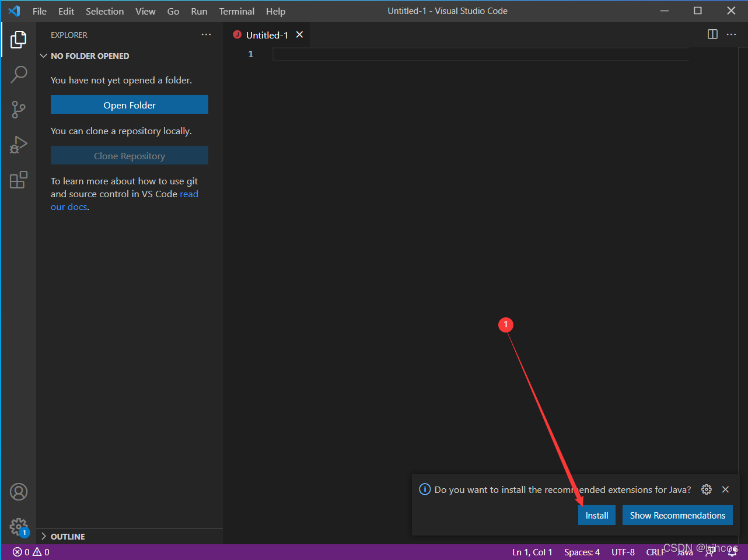Viewport: 748px width, 560px height.
Task: Open the Extensions view icon
Action: tap(19, 180)
